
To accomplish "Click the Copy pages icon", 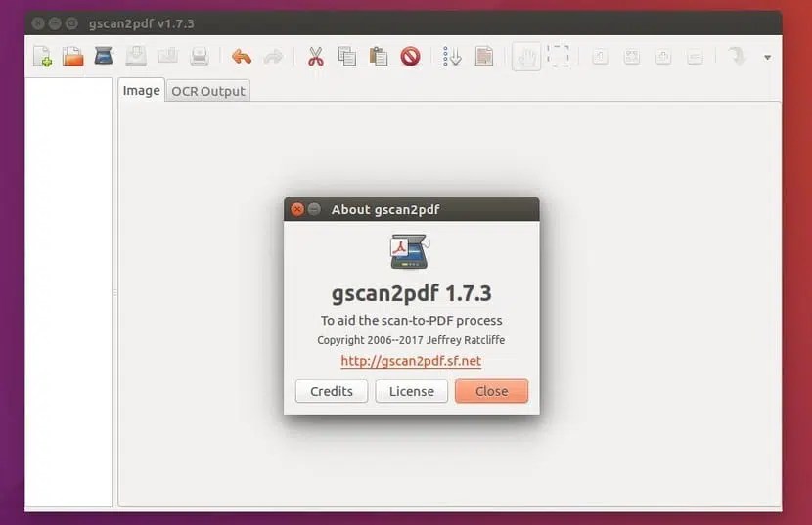I will coord(347,57).
